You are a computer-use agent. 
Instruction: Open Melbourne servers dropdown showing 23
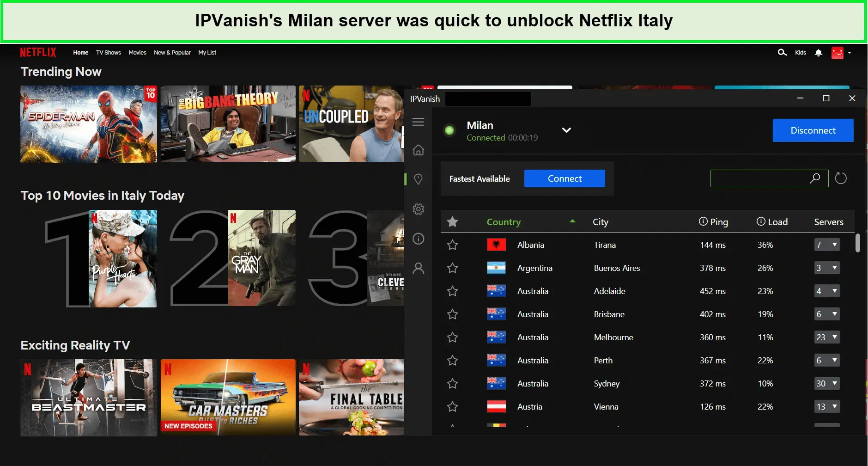(827, 337)
